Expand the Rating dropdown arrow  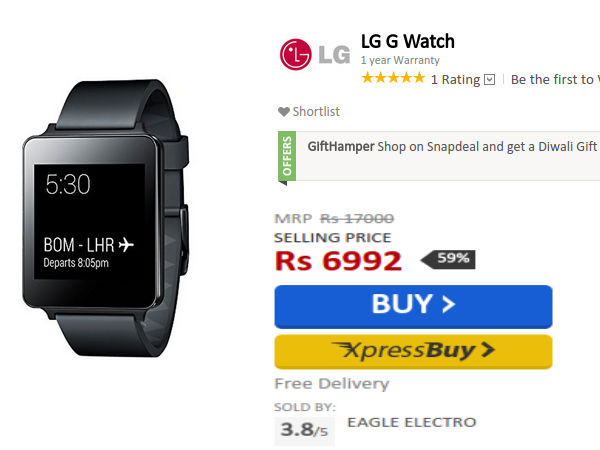[x=489, y=80]
